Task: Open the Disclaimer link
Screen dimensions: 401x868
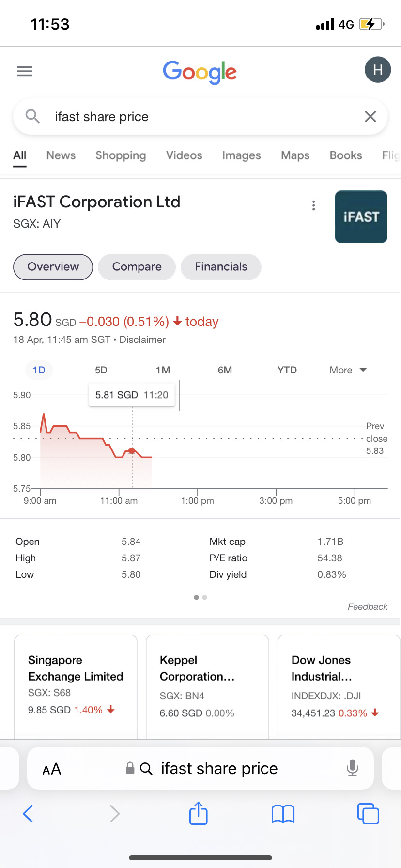Action: click(x=142, y=340)
